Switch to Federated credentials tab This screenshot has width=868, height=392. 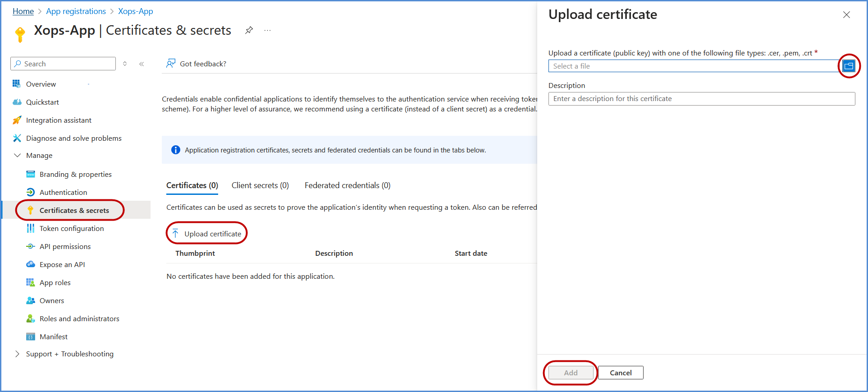coord(347,185)
